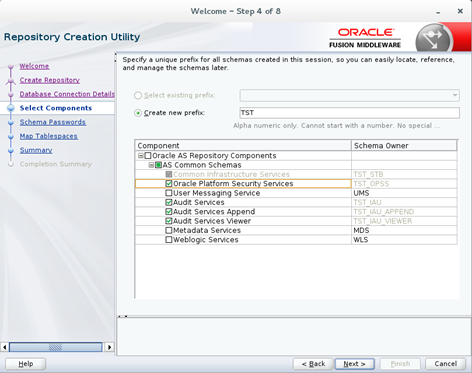Uncheck Audit Services Viewer checkbox
This screenshot has width=472, height=373.
point(169,221)
